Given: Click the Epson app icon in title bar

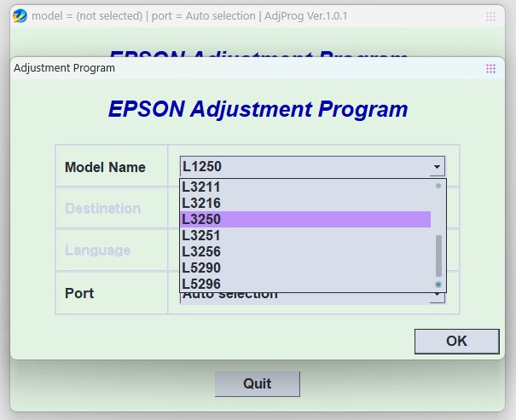Looking at the screenshot, I should pyautogui.click(x=20, y=16).
